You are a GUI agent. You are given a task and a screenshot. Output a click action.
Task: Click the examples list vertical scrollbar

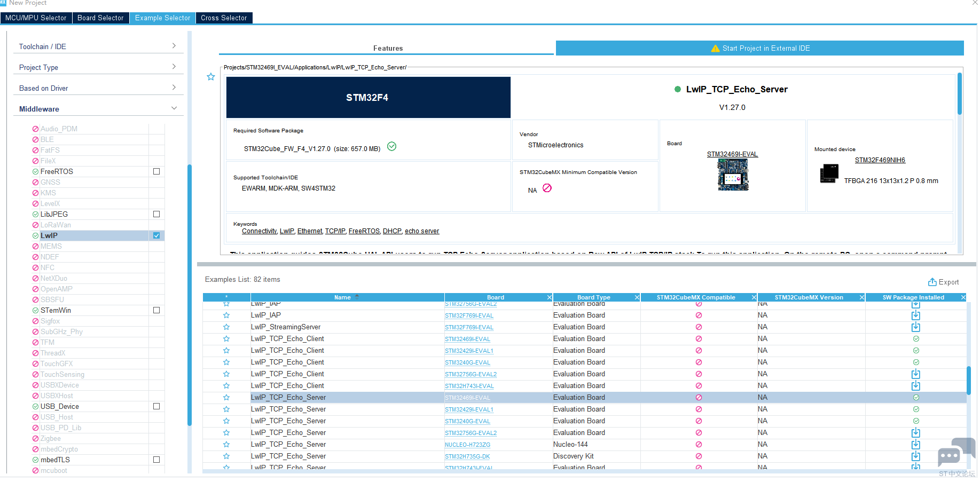[x=969, y=380]
